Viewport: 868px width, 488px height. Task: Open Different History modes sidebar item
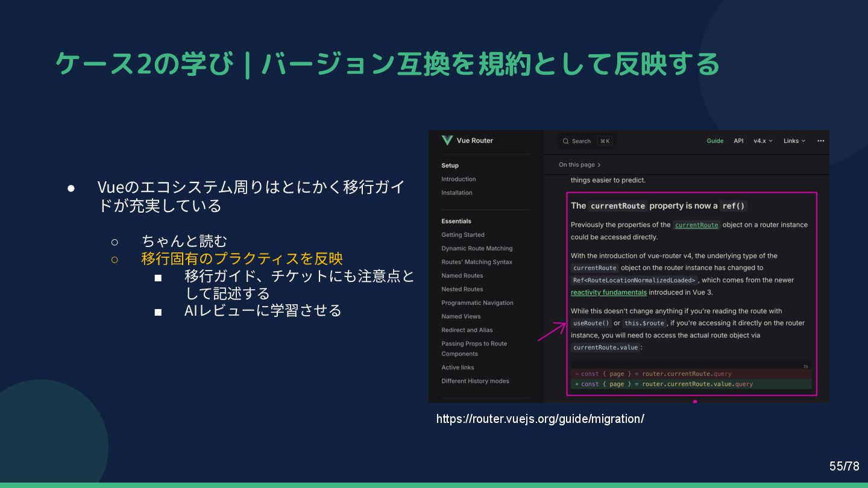475,381
